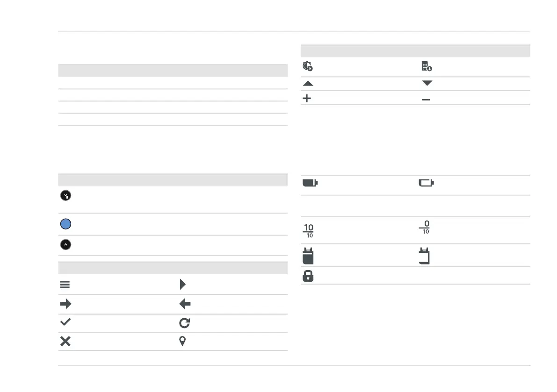Click the filled dark container icon
Image resolution: width=557 pixels, height=392 pixels.
[x=308, y=256]
